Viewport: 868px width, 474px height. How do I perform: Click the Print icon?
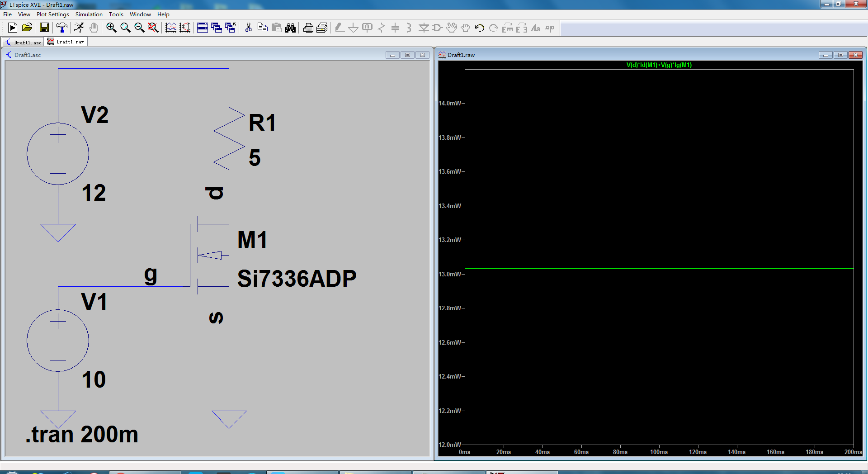pos(308,28)
